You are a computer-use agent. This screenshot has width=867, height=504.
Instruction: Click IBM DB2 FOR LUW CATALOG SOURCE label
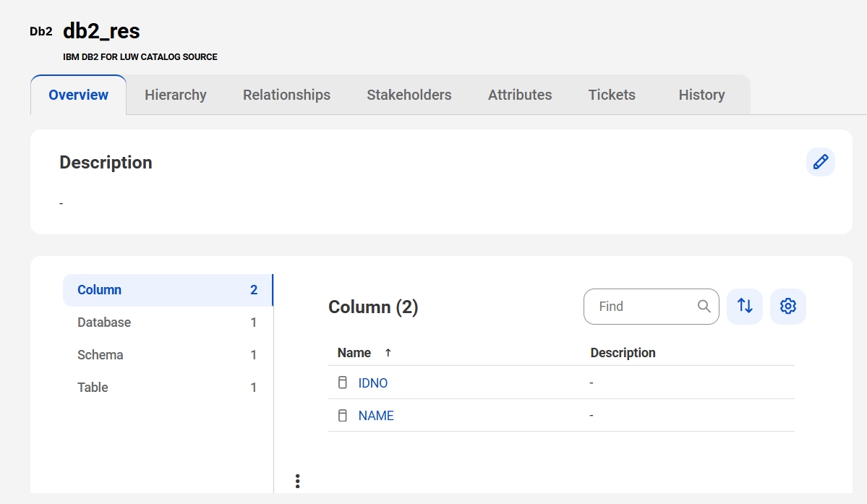pyautogui.click(x=140, y=57)
